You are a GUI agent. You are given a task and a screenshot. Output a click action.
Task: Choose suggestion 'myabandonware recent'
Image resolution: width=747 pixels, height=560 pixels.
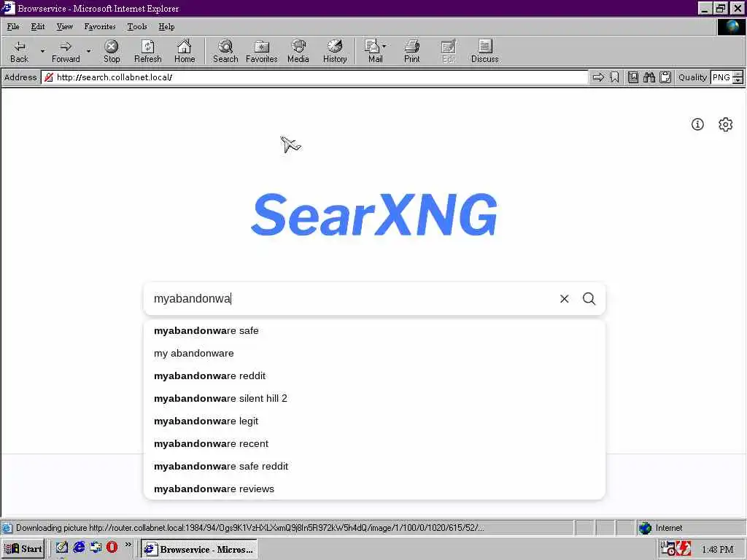pyautogui.click(x=374, y=444)
